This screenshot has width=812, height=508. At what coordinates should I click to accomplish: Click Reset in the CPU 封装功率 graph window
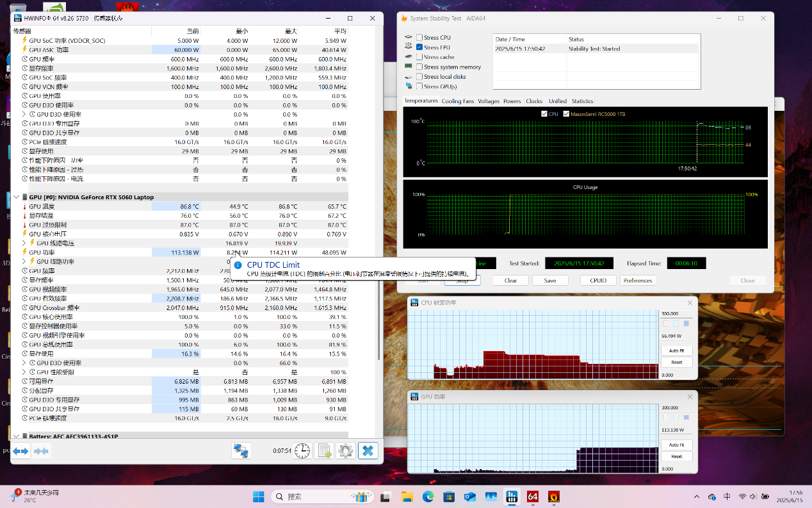(677, 363)
